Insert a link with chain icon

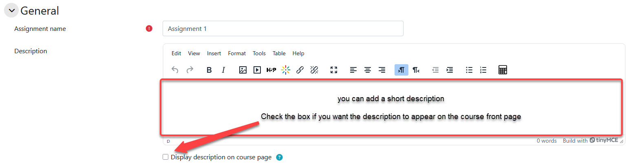coord(300,70)
